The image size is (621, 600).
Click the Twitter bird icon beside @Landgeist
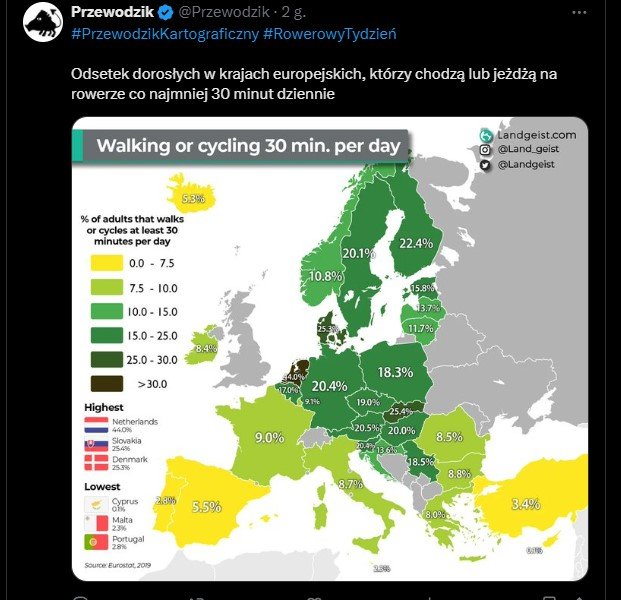[485, 165]
